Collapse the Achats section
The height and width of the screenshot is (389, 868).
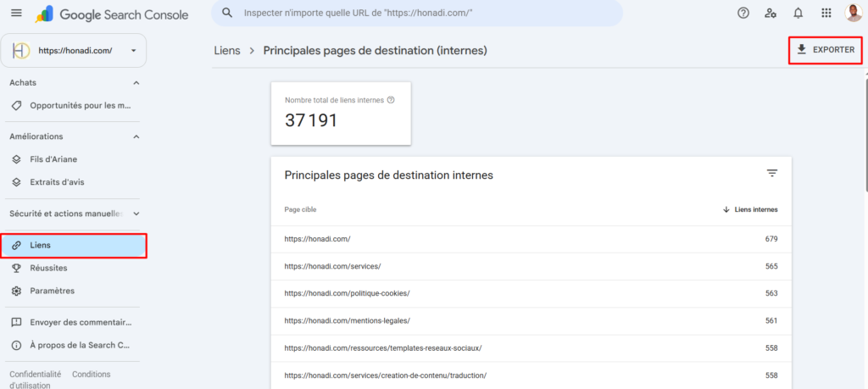[136, 82]
